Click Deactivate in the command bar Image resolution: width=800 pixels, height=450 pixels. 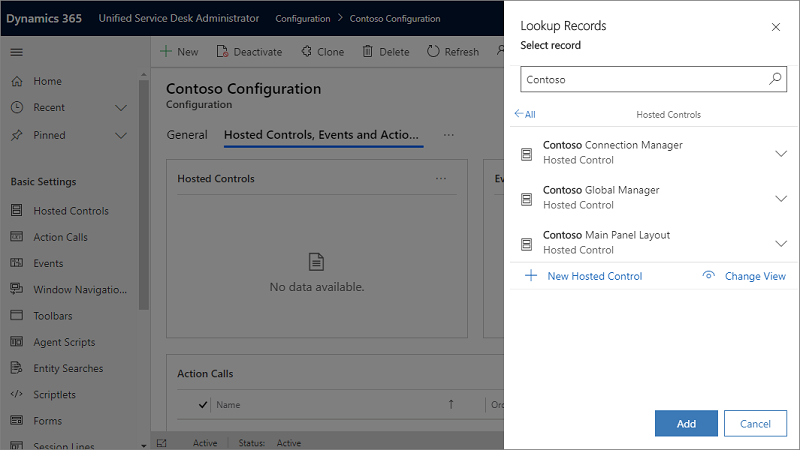(x=249, y=52)
